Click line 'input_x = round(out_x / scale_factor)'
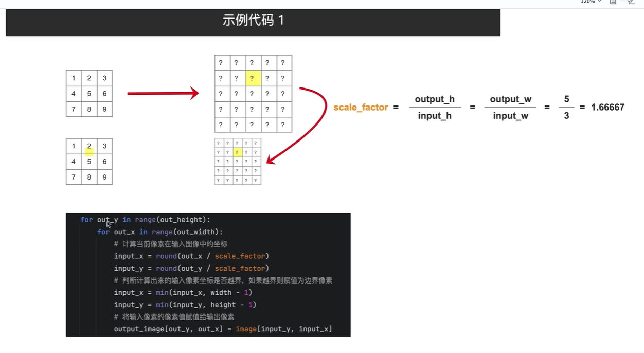 click(x=191, y=256)
